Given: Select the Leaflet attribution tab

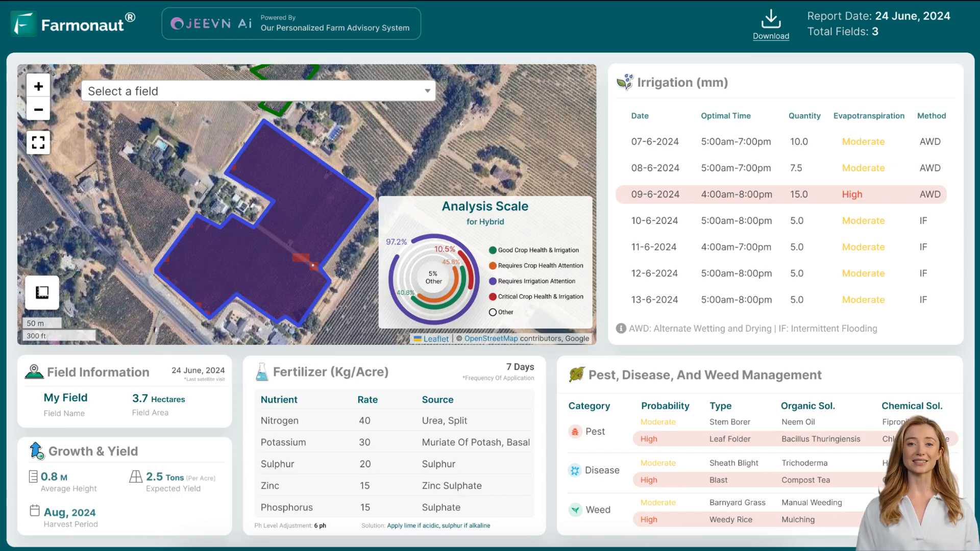Looking at the screenshot, I should (435, 338).
